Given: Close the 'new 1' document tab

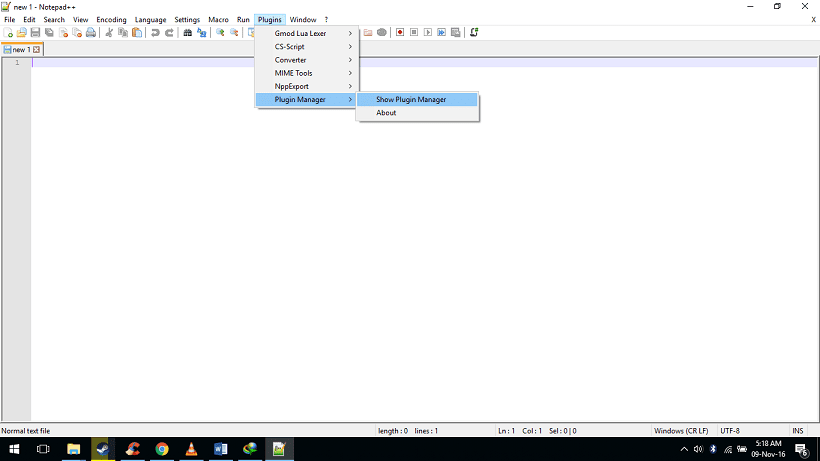Looking at the screenshot, I should pos(37,49).
